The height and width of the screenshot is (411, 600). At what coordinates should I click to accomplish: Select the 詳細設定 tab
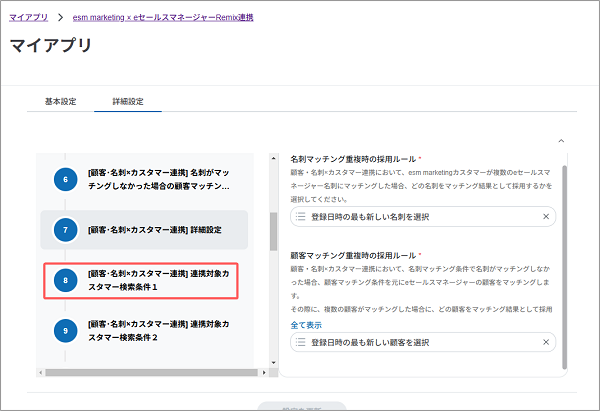point(127,102)
